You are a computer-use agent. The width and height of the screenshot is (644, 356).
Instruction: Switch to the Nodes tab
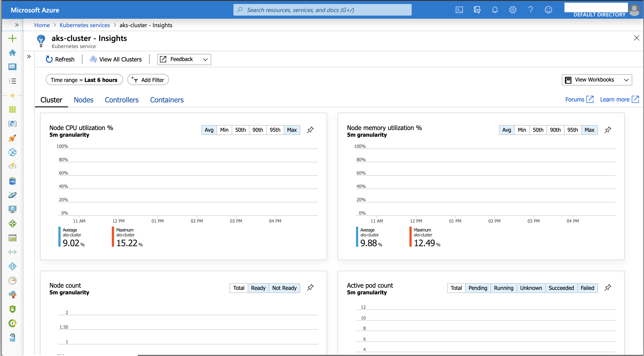(x=84, y=100)
